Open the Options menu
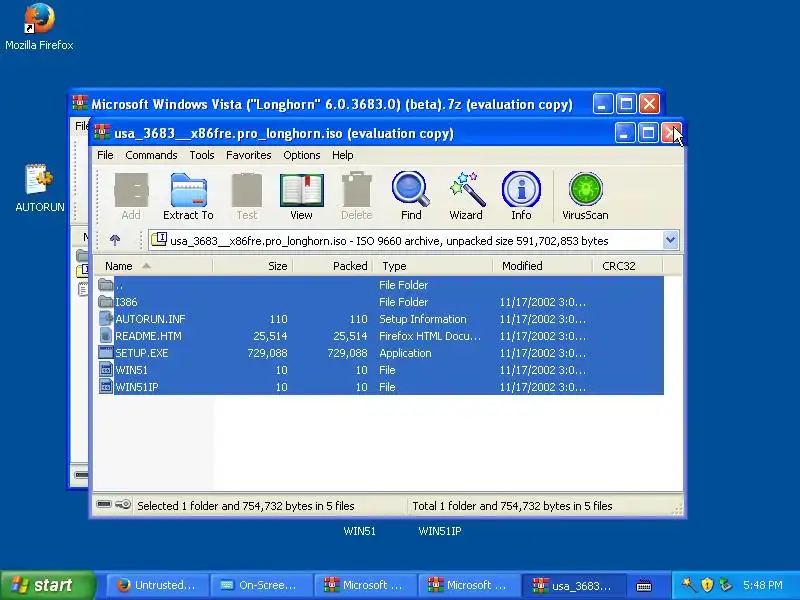Image resolution: width=800 pixels, height=600 pixels. click(302, 155)
